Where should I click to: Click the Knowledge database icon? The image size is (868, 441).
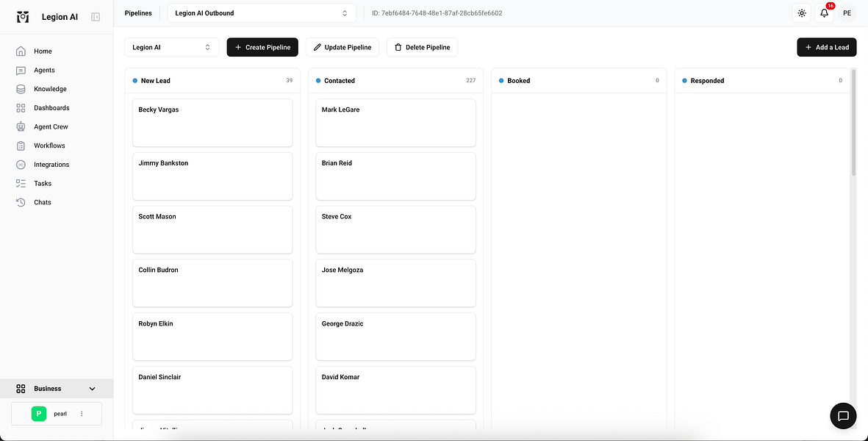point(21,89)
